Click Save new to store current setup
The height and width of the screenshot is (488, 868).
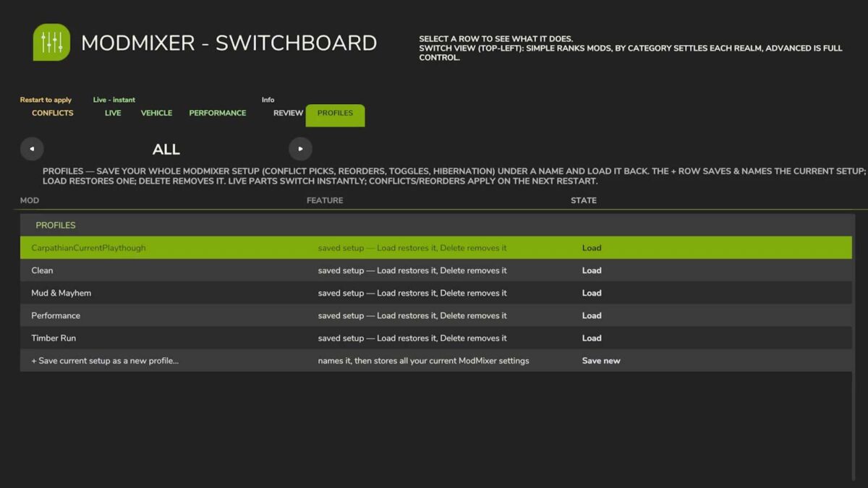click(x=601, y=361)
